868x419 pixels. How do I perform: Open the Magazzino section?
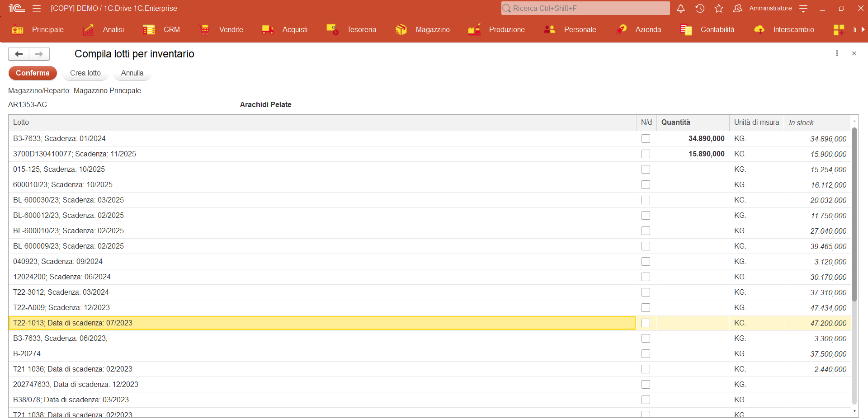(433, 29)
